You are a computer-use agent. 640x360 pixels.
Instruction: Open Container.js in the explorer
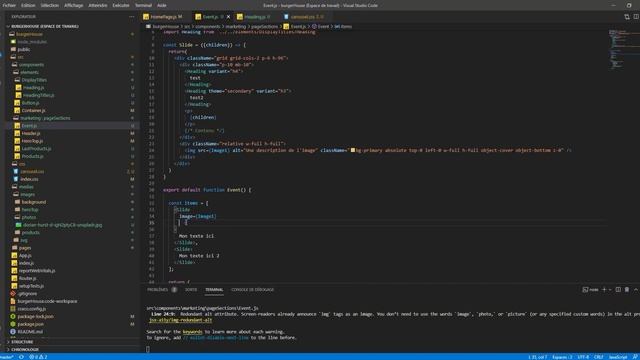pos(33,110)
